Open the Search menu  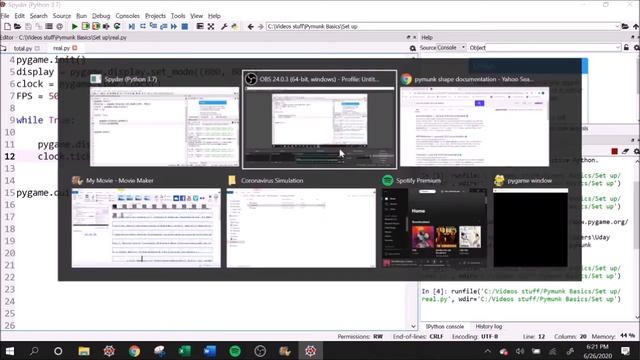pyautogui.click(x=39, y=16)
